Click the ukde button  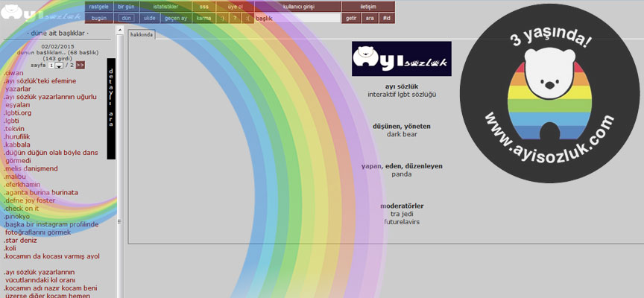coord(150,18)
